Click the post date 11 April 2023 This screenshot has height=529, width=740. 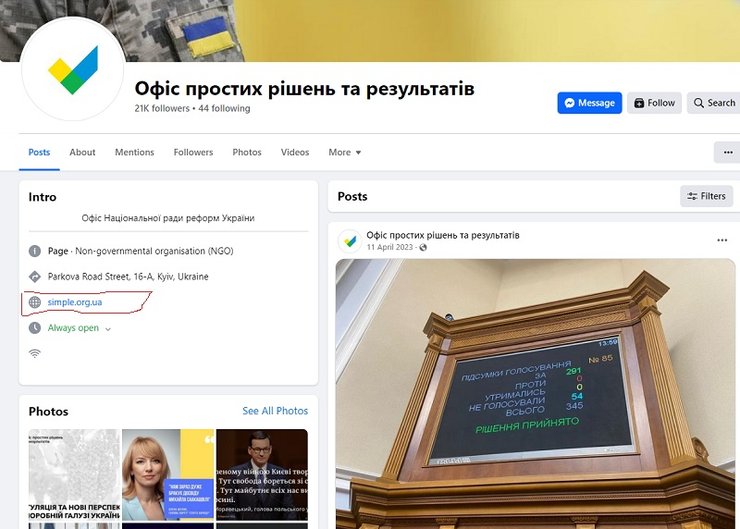click(x=389, y=247)
